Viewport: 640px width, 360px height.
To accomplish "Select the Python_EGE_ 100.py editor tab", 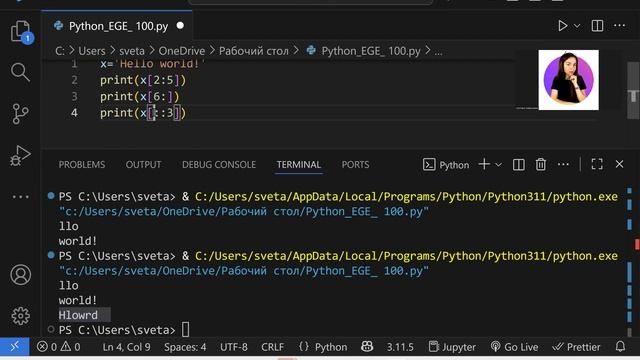I will coord(118,26).
